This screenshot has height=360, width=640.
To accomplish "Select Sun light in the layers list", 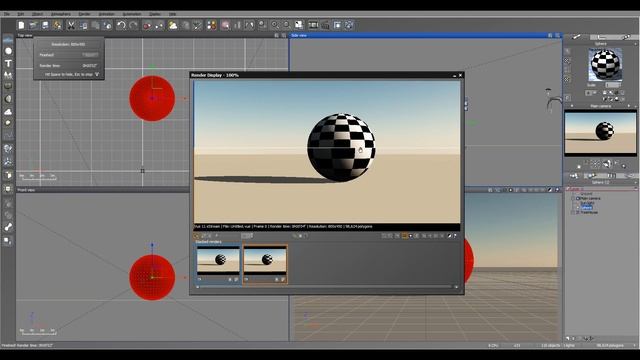I will coord(588,203).
